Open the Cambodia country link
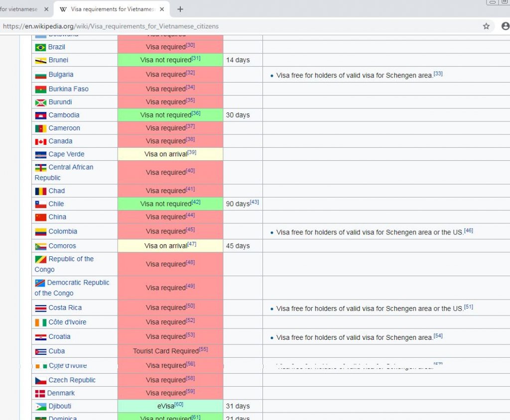The width and height of the screenshot is (510, 420). point(64,115)
